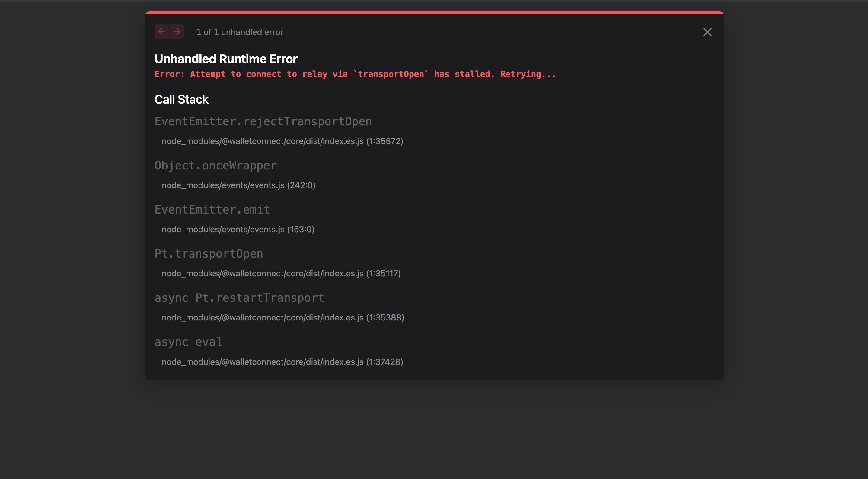Open the Pt.transportOpen stack frame

(209, 253)
